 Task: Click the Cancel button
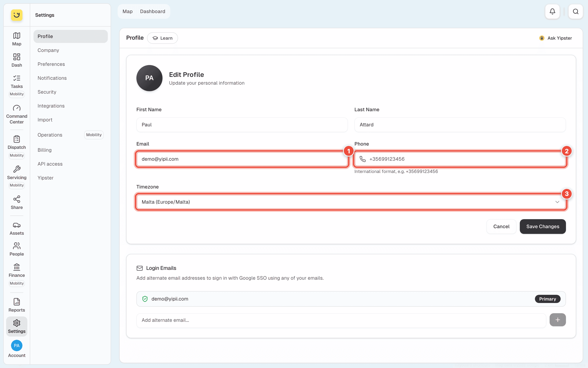click(x=501, y=227)
